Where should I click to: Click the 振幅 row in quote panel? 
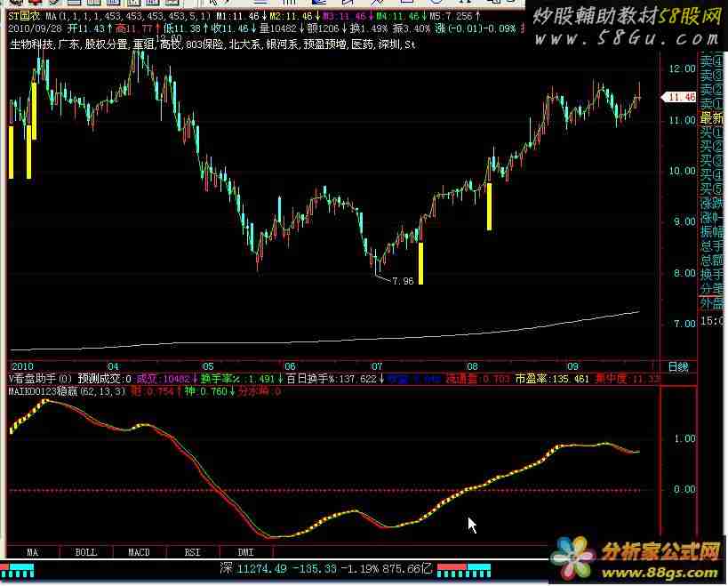coord(712,232)
